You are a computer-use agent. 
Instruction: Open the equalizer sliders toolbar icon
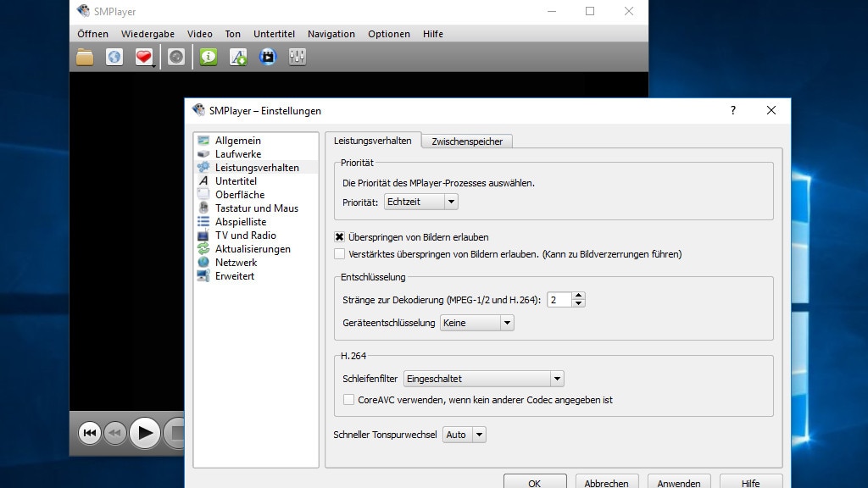pos(298,57)
